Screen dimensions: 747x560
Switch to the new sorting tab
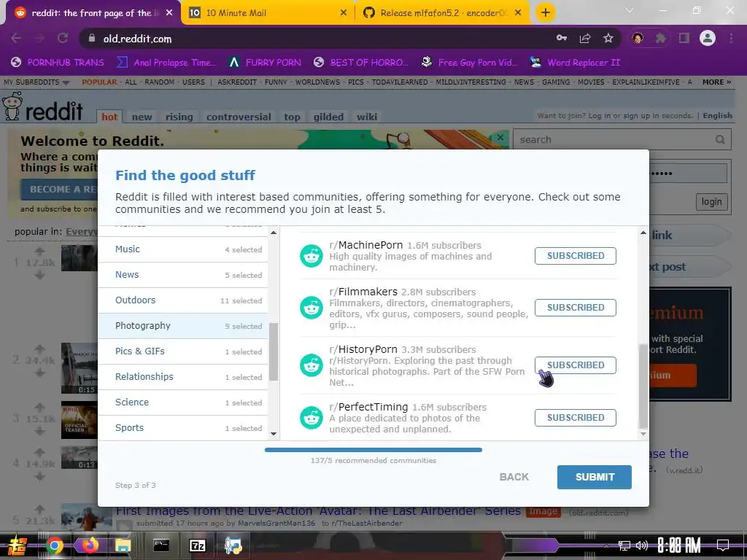(142, 117)
